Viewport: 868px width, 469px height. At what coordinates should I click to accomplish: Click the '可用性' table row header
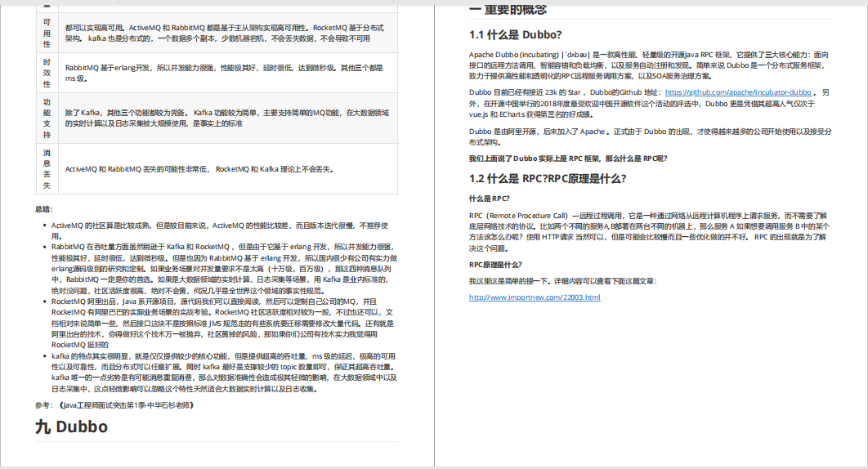(x=47, y=33)
